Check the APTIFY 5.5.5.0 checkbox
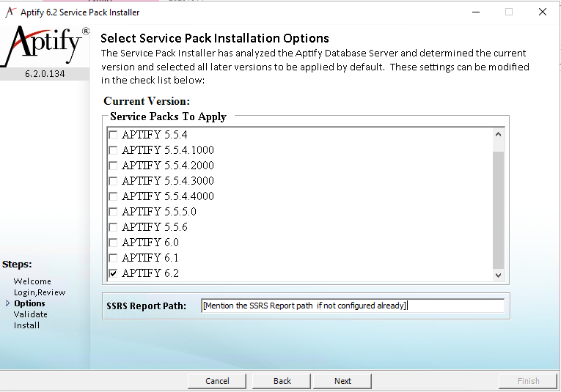 pyautogui.click(x=113, y=212)
